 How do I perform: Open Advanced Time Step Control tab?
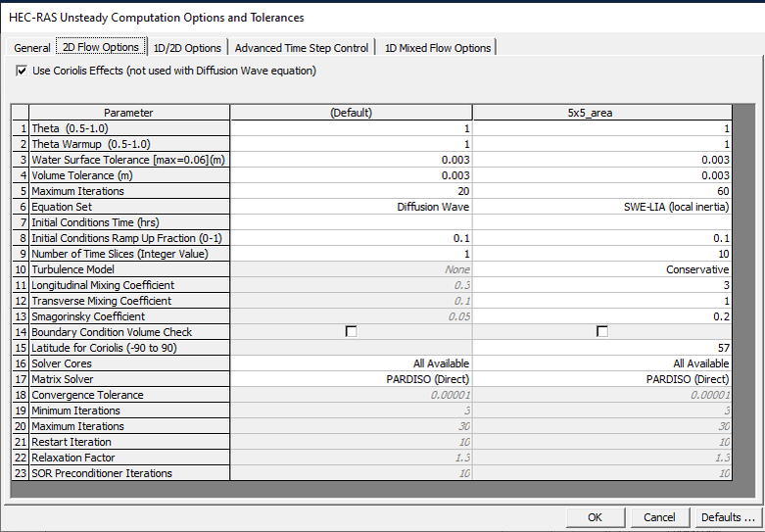tap(302, 48)
